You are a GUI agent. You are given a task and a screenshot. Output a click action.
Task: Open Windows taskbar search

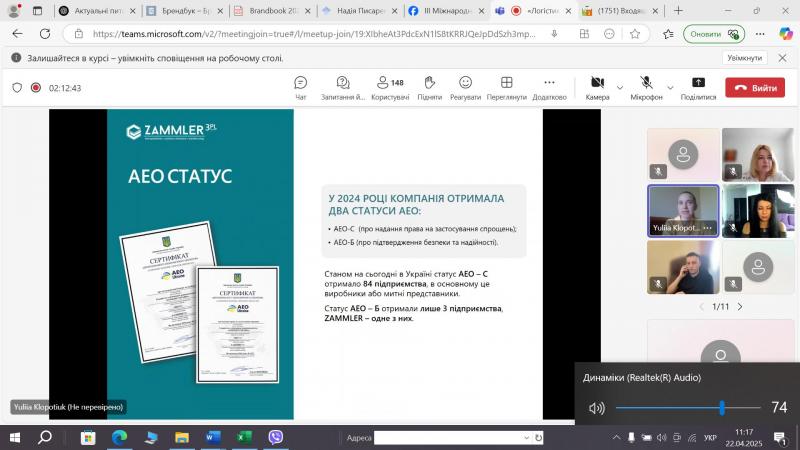click(x=45, y=438)
